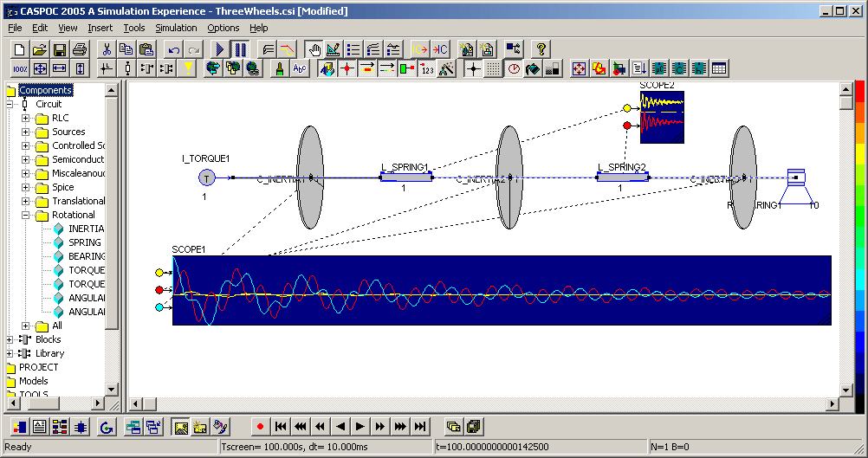Click the multiple floppy disks save-all icon
Screen dimensions: 868x458
(x=473, y=427)
